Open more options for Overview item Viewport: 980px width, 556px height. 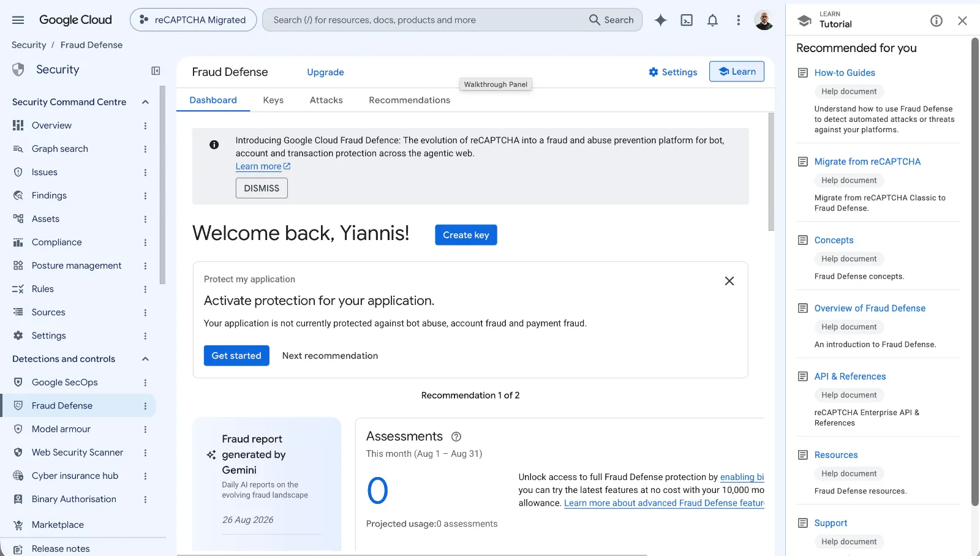pos(145,126)
